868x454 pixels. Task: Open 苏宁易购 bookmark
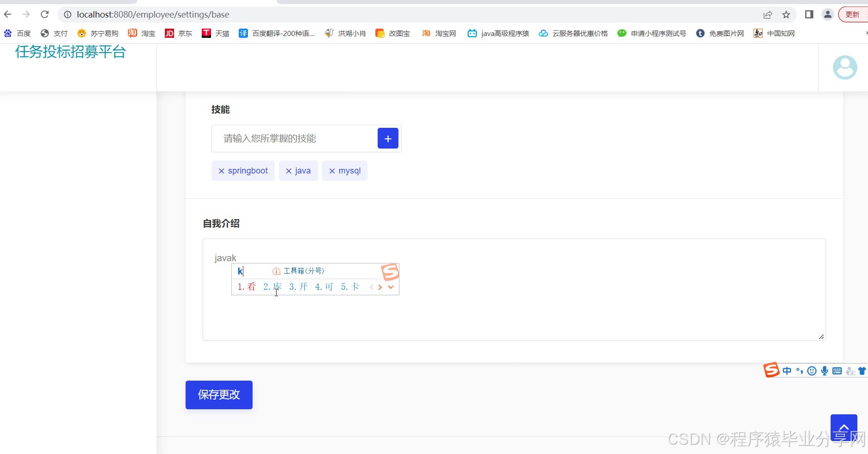(98, 33)
